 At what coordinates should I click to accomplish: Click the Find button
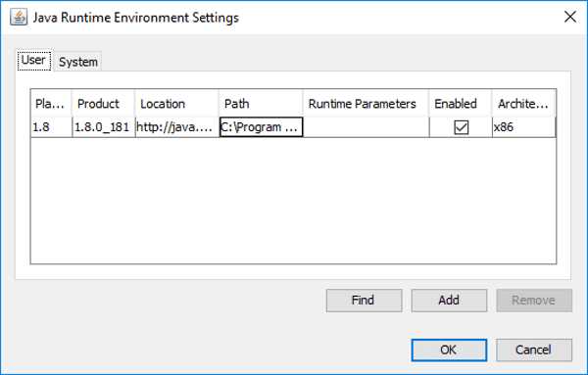pyautogui.click(x=364, y=300)
